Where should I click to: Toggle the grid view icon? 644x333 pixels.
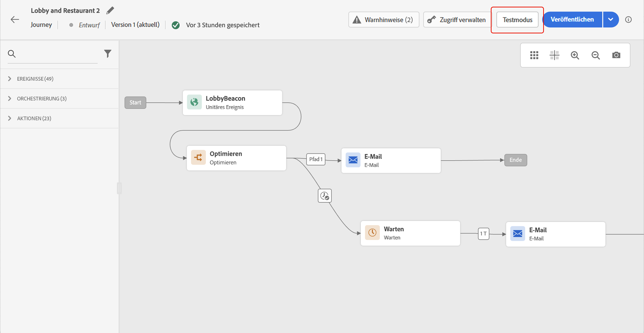534,55
